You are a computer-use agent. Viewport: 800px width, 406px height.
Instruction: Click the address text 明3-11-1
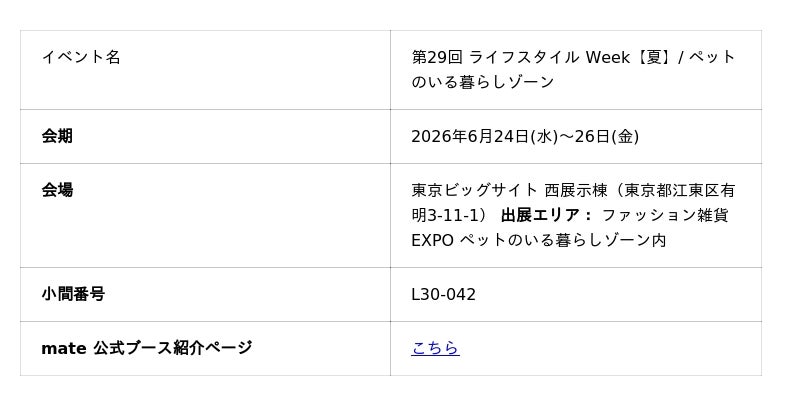tap(445, 215)
